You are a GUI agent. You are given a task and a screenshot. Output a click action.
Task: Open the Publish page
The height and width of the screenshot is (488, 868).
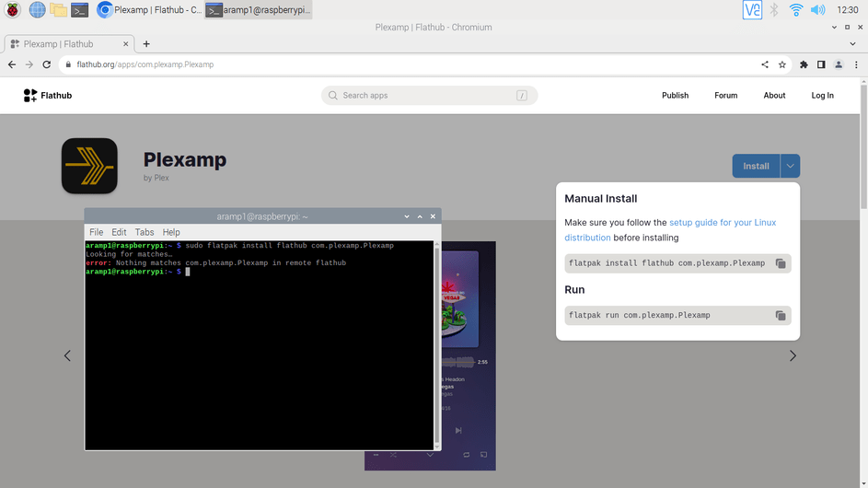pos(675,95)
